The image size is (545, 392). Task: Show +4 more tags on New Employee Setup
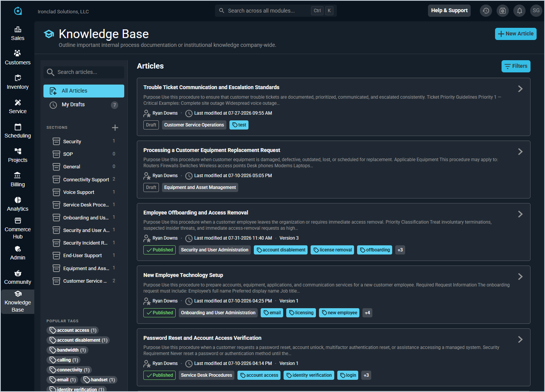pos(367,313)
